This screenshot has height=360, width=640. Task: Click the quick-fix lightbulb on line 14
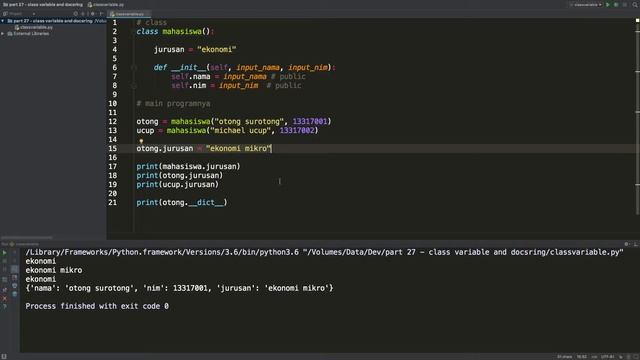(141, 141)
